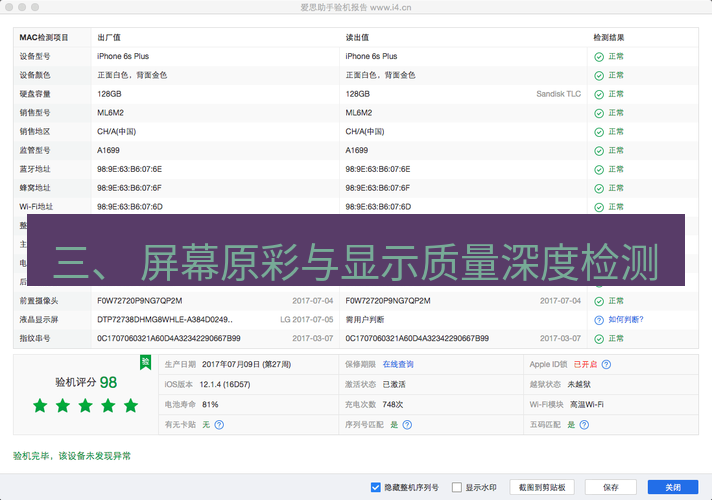
Task: Select iOS version 12.1.4 (16D57)
Action: click(225, 384)
